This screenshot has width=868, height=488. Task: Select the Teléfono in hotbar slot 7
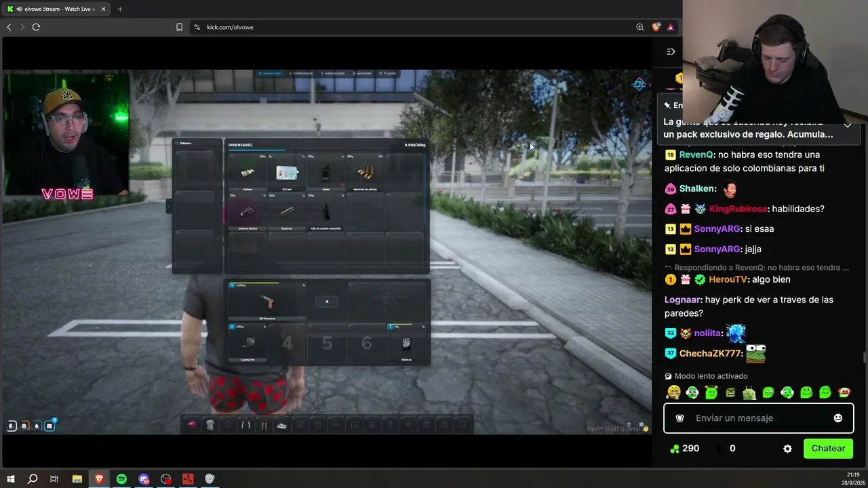406,344
